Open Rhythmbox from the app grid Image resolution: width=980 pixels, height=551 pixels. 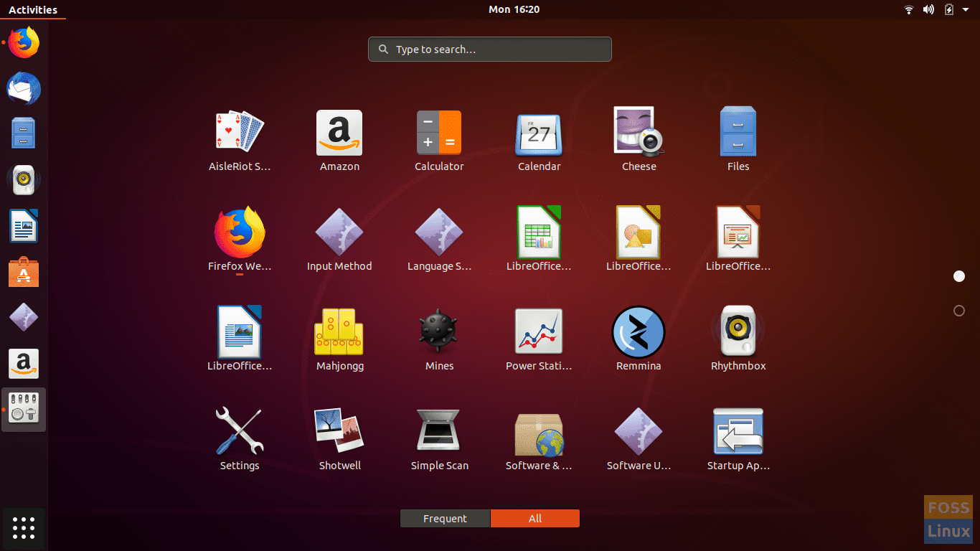tap(738, 331)
